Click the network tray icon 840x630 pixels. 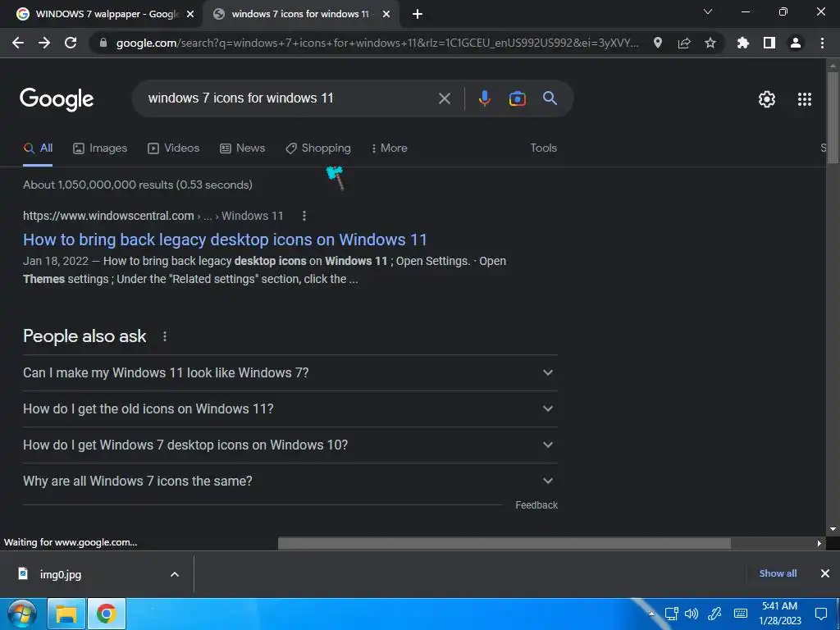[x=671, y=614]
